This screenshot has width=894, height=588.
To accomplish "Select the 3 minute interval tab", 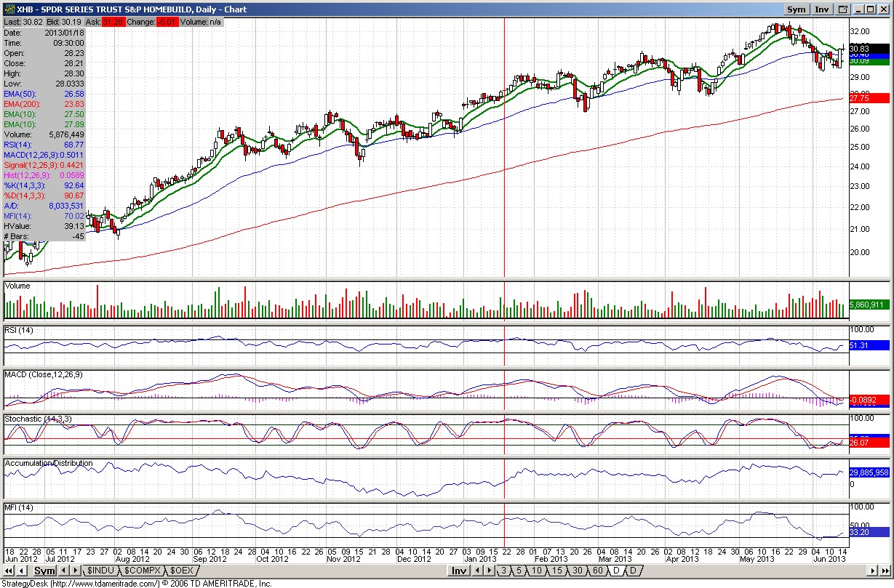I will [x=503, y=571].
